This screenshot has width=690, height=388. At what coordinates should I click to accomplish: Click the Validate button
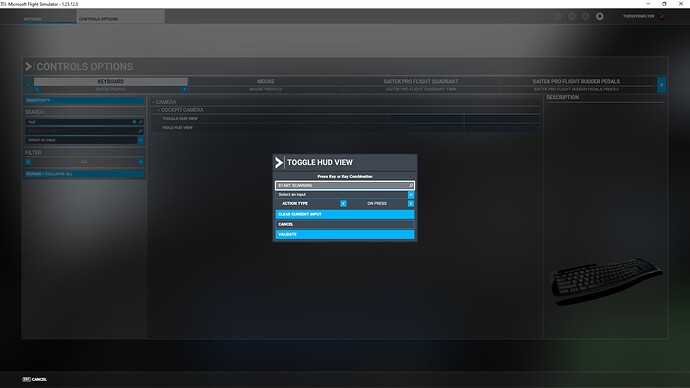click(345, 234)
